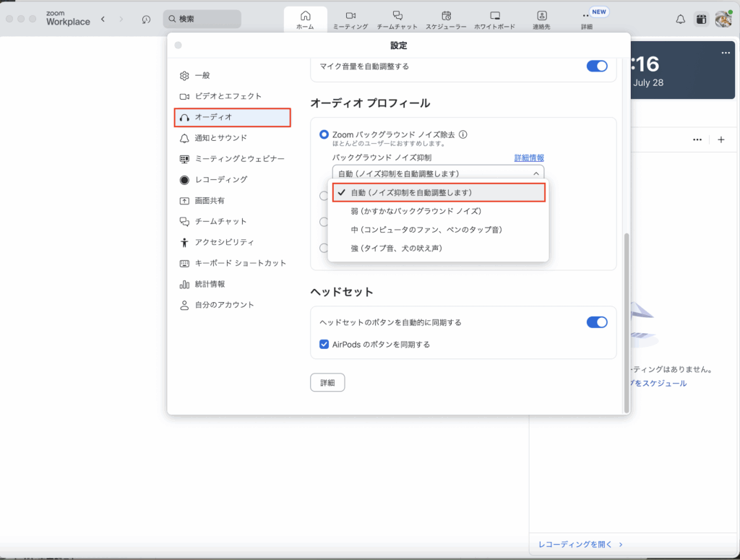Open the スケジューラー tab
740x560 pixels.
(446, 20)
